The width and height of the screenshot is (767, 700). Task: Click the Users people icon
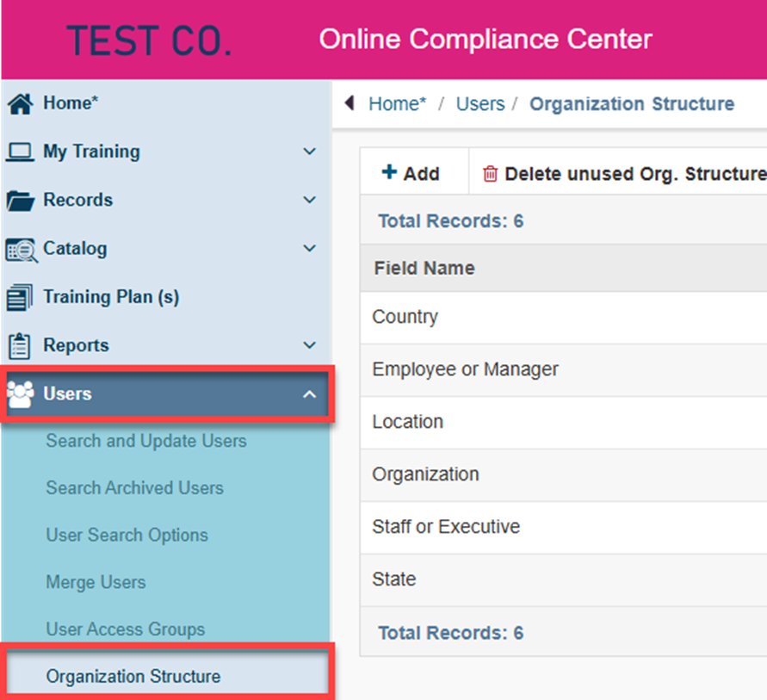[20, 394]
